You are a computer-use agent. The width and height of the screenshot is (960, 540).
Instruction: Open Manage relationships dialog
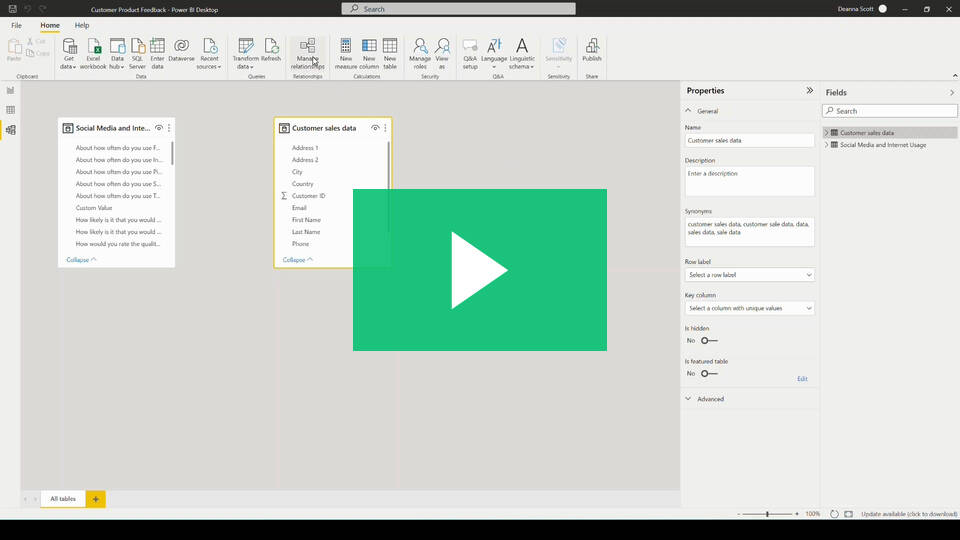coord(307,54)
